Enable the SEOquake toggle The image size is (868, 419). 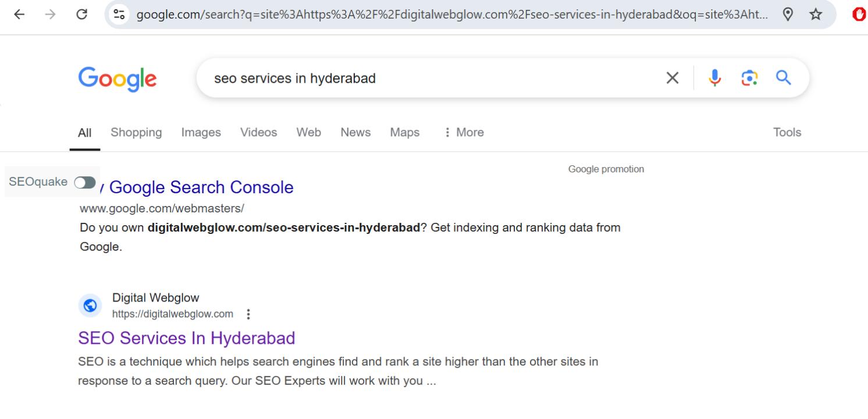pyautogui.click(x=85, y=183)
